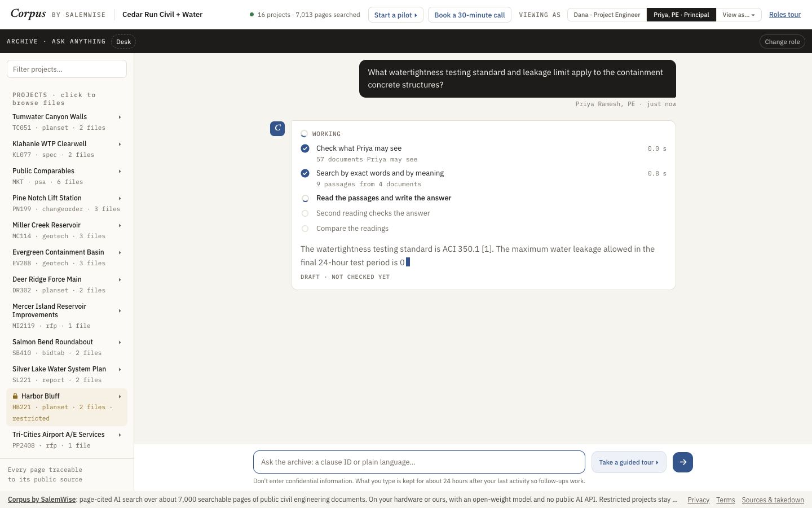Click the Change role button
This screenshot has height=508, width=812.
coord(782,42)
